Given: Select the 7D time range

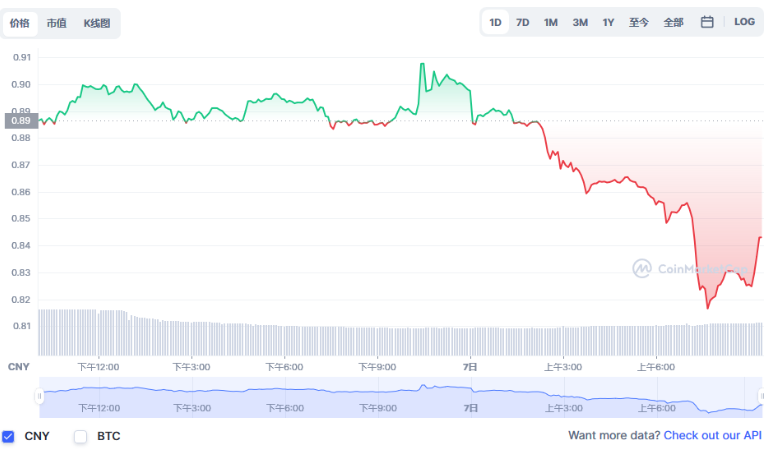Looking at the screenshot, I should coord(522,22).
